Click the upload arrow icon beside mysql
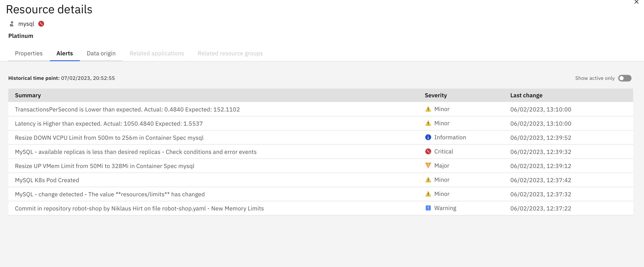 [x=11, y=24]
